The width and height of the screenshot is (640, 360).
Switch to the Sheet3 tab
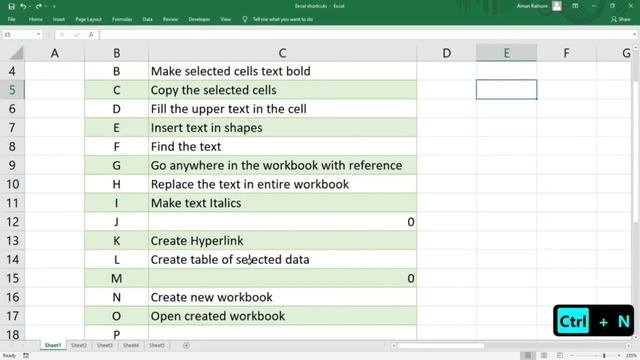click(104, 345)
